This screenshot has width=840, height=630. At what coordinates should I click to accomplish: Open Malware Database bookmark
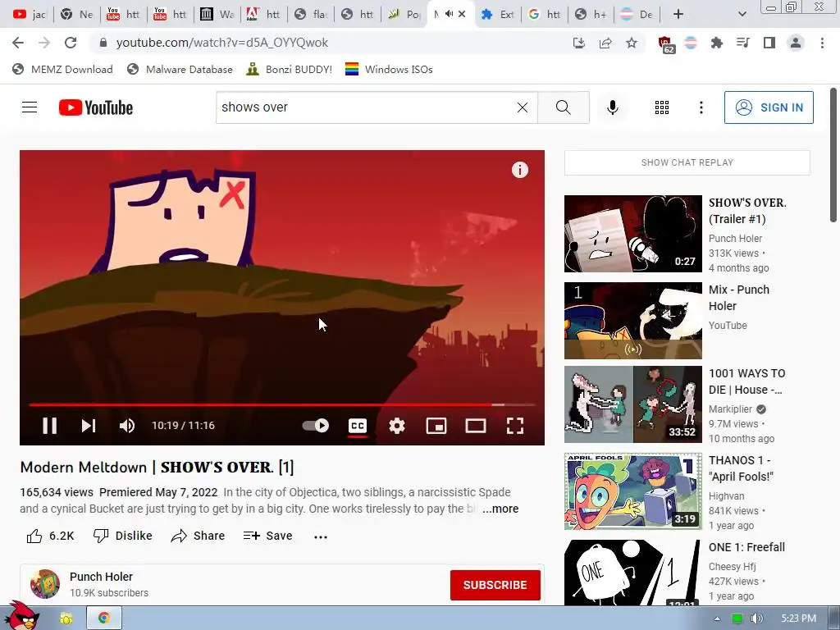coord(180,69)
